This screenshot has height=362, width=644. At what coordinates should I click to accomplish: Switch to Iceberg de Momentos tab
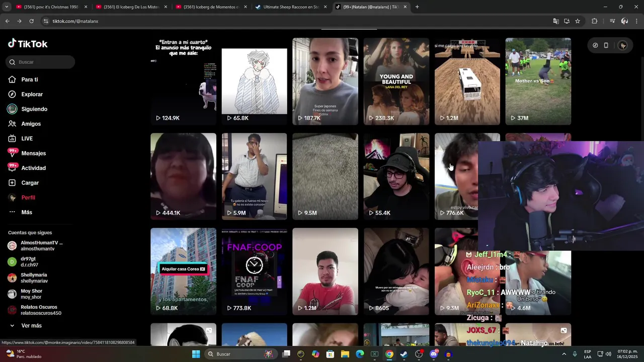pyautogui.click(x=211, y=7)
